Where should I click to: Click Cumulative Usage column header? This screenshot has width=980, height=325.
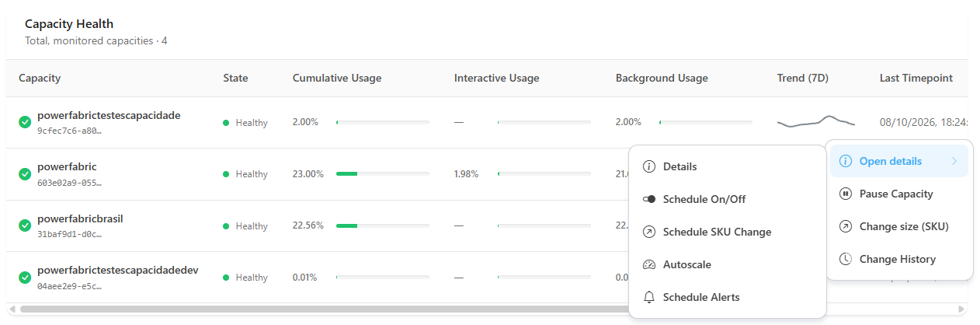coord(337,78)
